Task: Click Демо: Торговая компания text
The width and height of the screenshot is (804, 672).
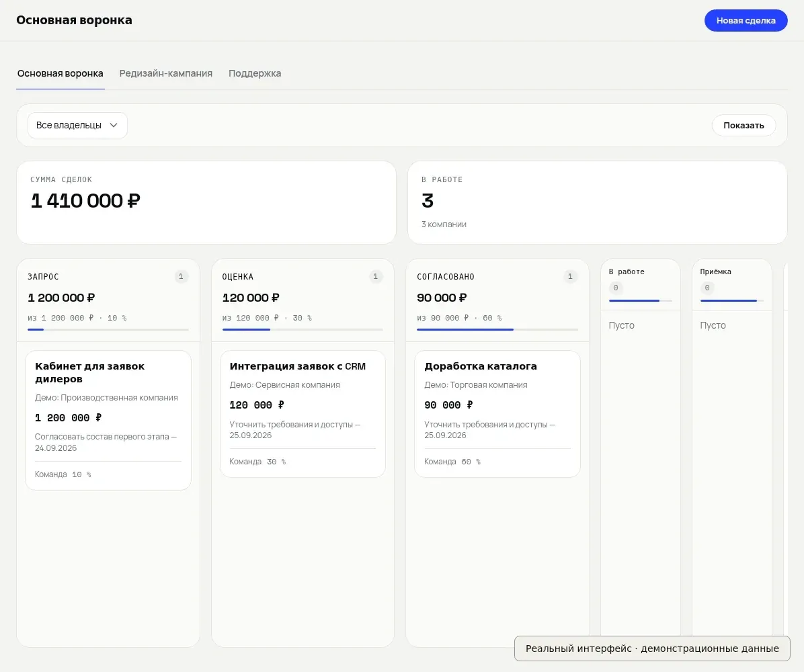Action: [476, 384]
